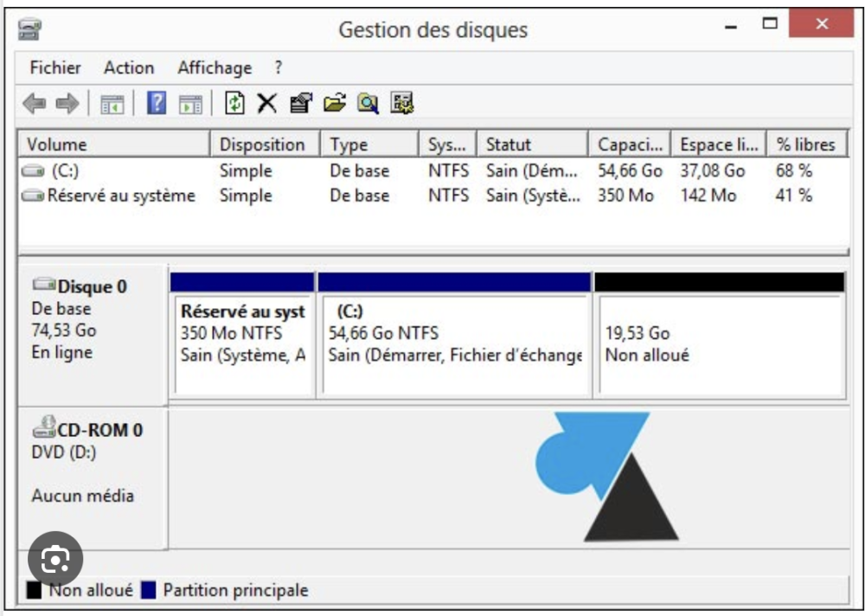Click the Delete Volume toolbar icon
The height and width of the screenshot is (616, 865).
point(266,102)
